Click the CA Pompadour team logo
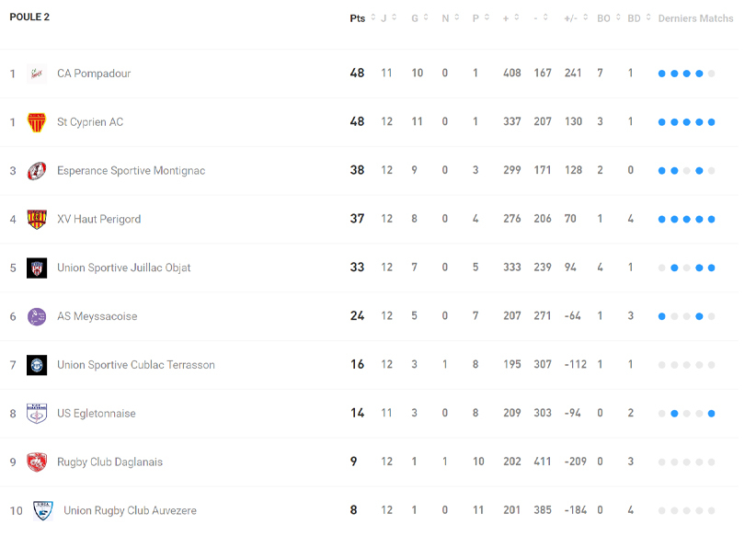756x547 pixels. click(x=37, y=74)
